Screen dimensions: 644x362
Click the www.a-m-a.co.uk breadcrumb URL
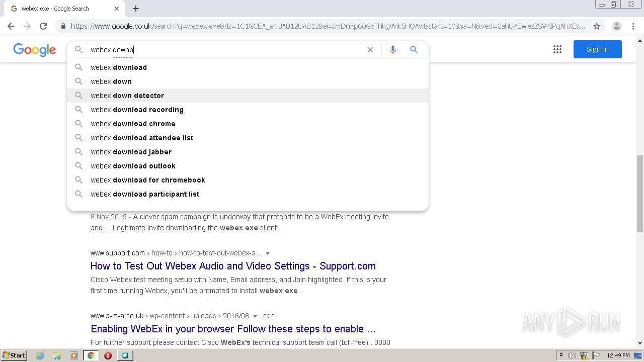pyautogui.click(x=170, y=316)
